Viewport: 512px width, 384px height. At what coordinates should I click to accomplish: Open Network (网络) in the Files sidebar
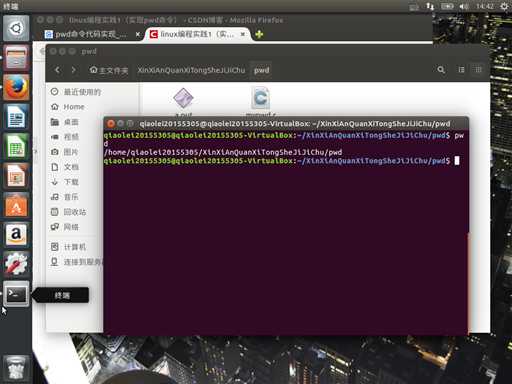(x=65, y=227)
